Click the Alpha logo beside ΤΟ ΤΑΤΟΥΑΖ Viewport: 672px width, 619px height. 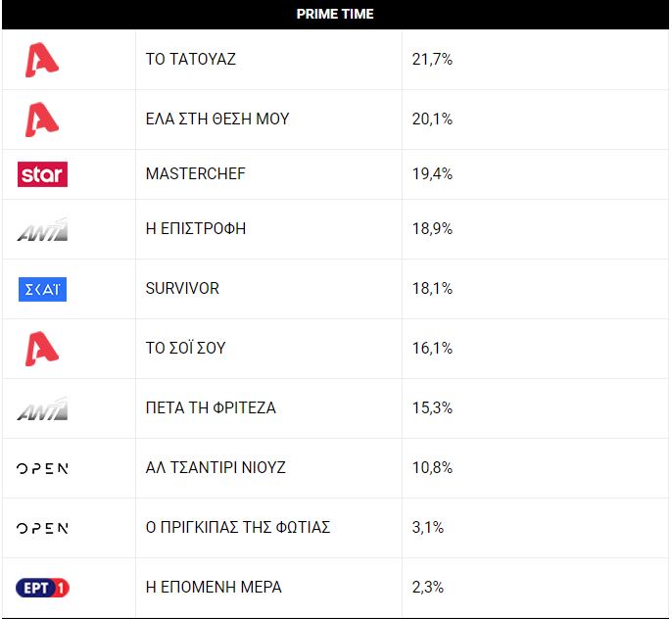(42, 60)
